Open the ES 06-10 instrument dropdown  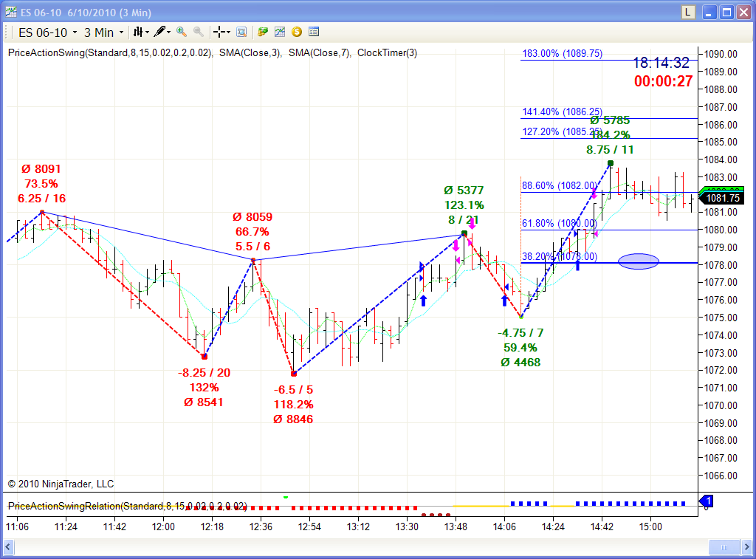pyautogui.click(x=48, y=32)
